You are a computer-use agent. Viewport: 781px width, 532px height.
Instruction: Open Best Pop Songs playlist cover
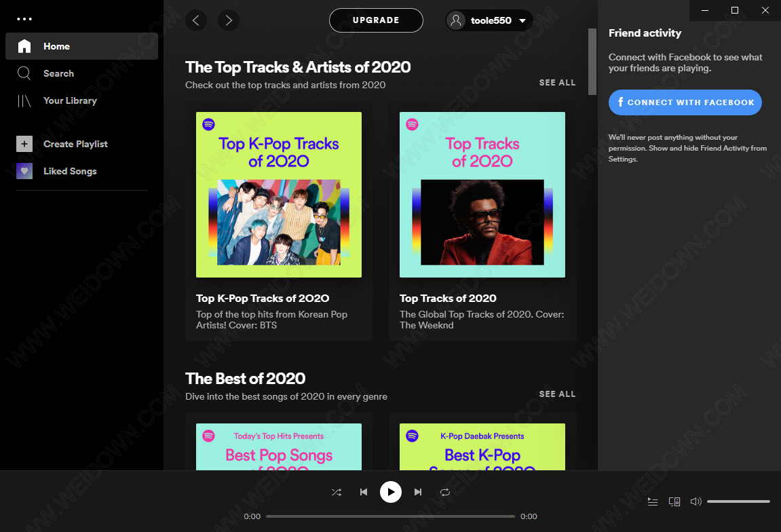pos(279,446)
